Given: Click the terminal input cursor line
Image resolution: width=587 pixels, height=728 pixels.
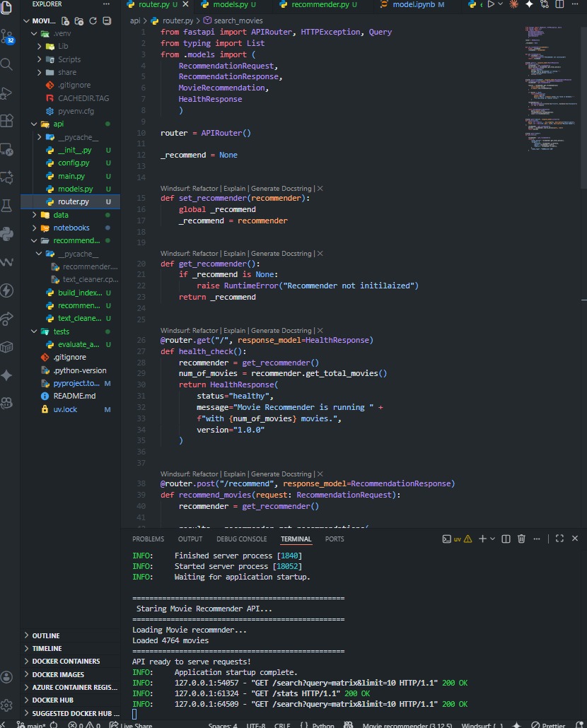Looking at the screenshot, I should [134, 715].
